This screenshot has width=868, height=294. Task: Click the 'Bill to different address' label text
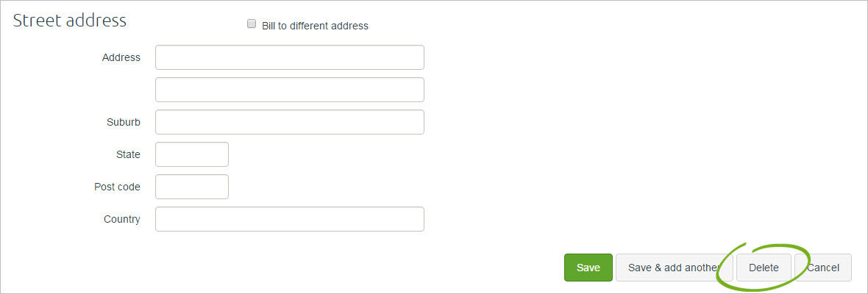tap(315, 26)
